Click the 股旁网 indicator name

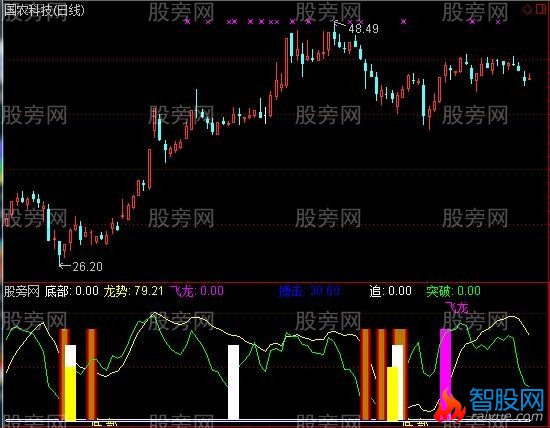22,291
